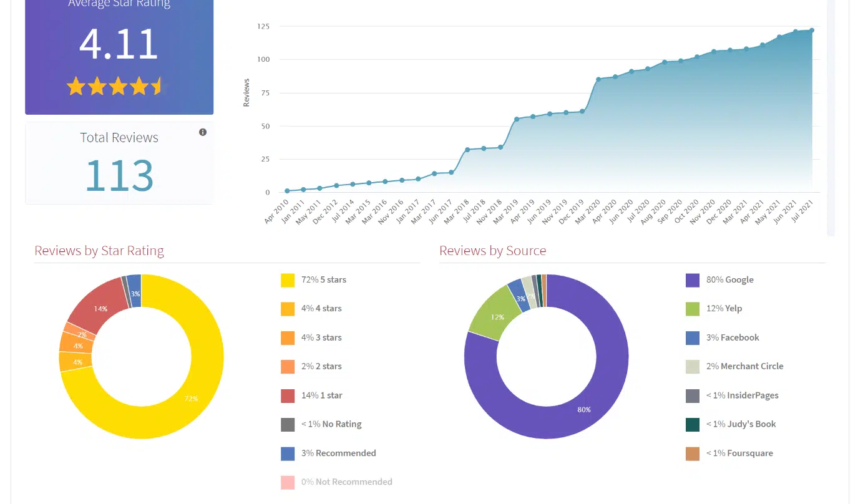Select the Reviews by Source heading
Image resolution: width=863 pixels, height=504 pixels.
coord(493,250)
